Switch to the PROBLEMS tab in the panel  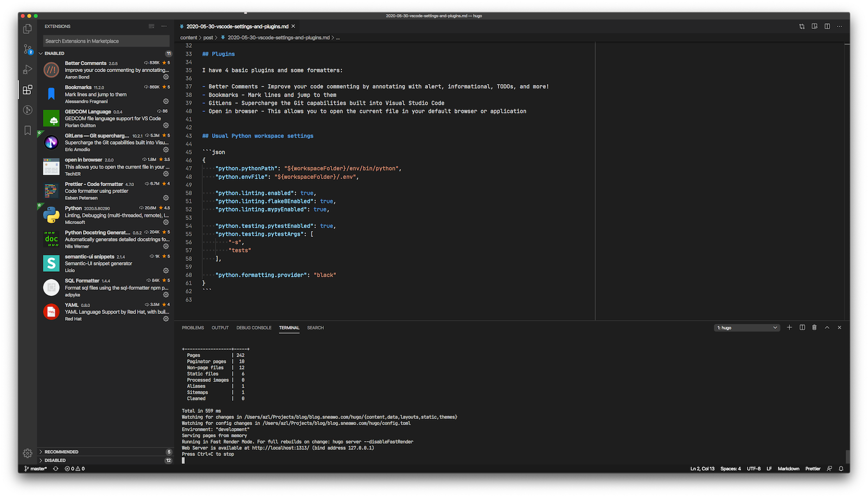[193, 327]
